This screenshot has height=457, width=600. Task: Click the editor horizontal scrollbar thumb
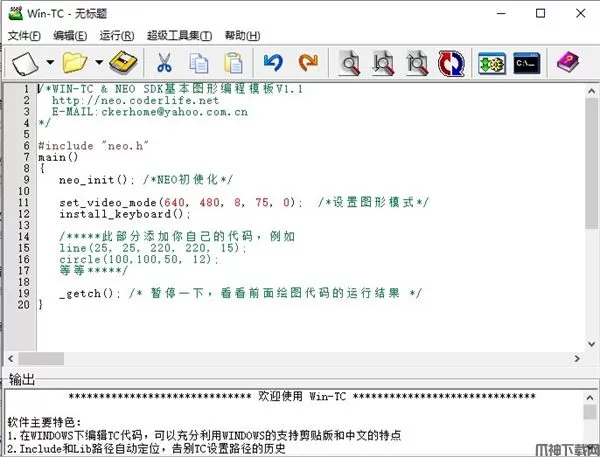(41, 359)
